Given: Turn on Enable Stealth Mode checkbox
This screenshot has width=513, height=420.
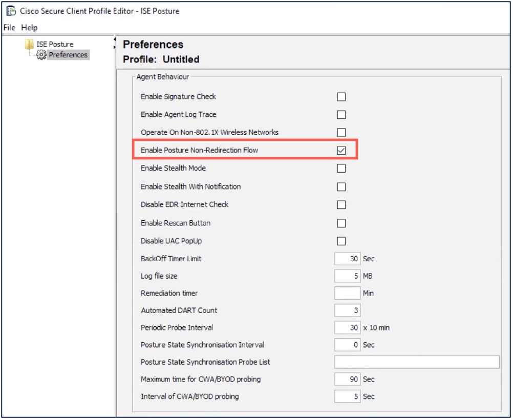Looking at the screenshot, I should [x=341, y=169].
